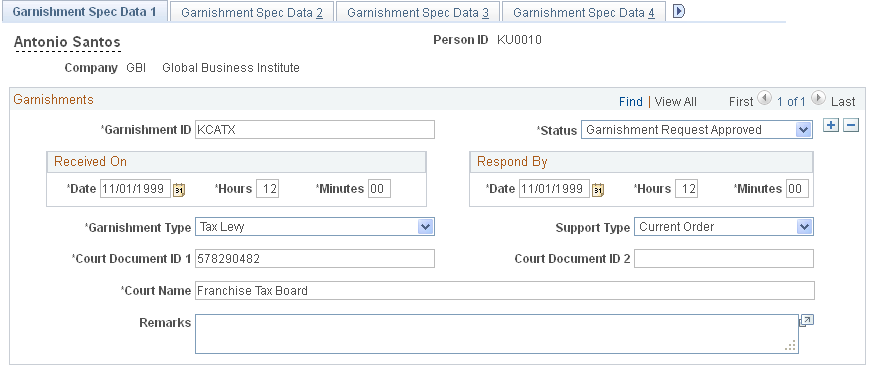Click the Antonio Santos name link

pyautogui.click(x=67, y=42)
